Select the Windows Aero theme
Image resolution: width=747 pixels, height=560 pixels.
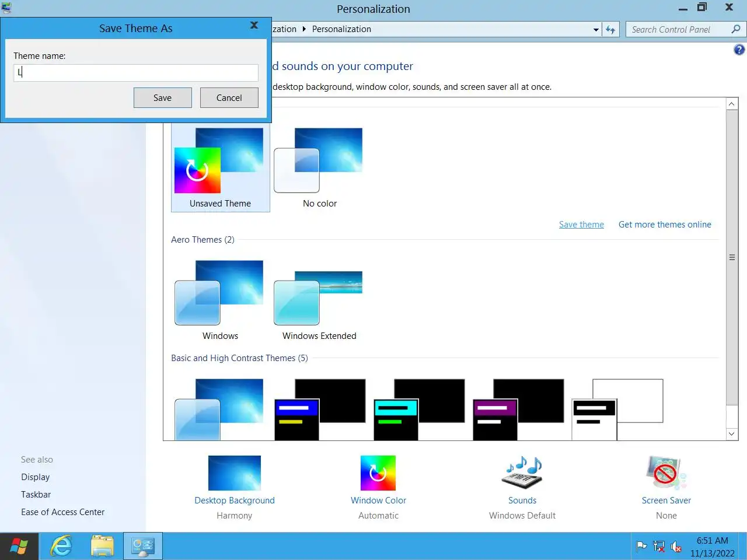point(221,300)
